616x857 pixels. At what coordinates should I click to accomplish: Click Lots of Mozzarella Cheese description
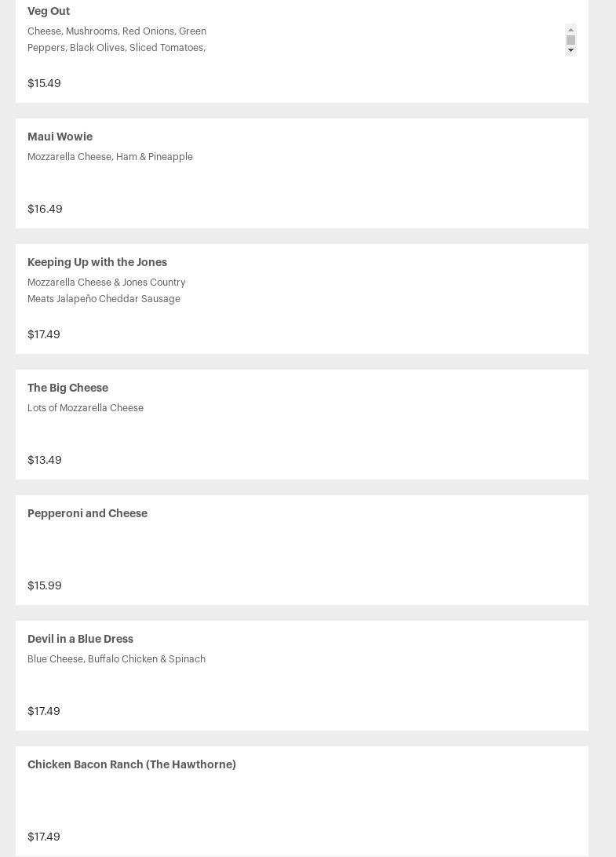pyautogui.click(x=86, y=408)
